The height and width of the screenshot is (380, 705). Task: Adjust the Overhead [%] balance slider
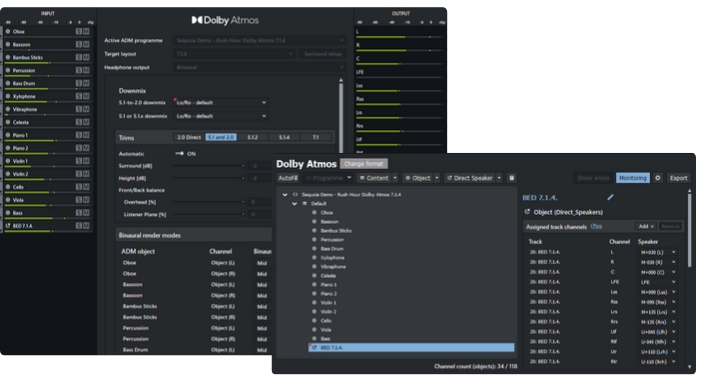point(209,202)
